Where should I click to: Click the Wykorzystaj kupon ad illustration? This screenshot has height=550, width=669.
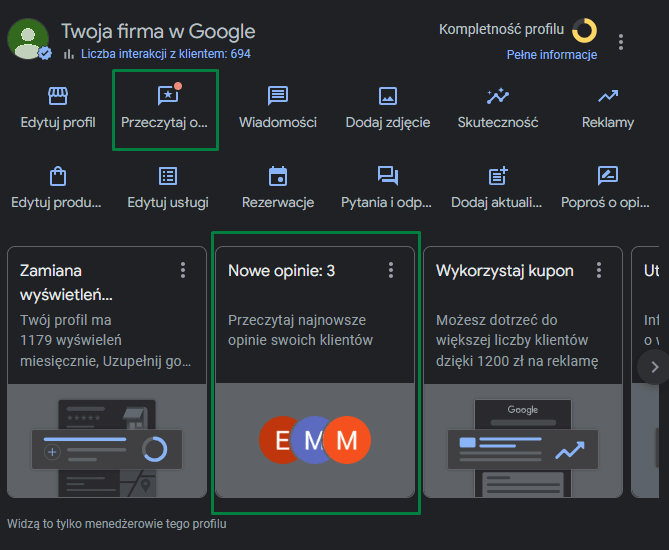click(523, 441)
